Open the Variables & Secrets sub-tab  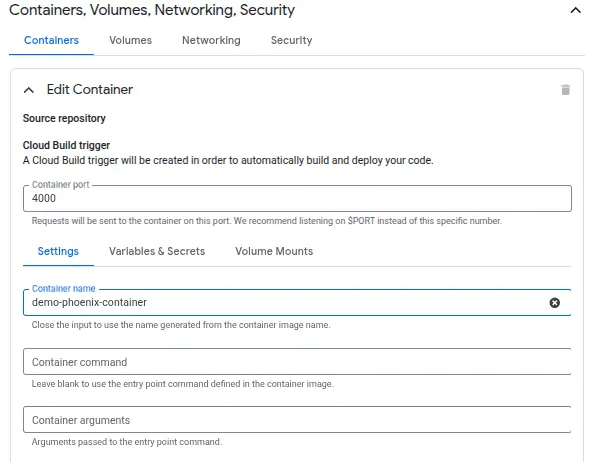(157, 251)
